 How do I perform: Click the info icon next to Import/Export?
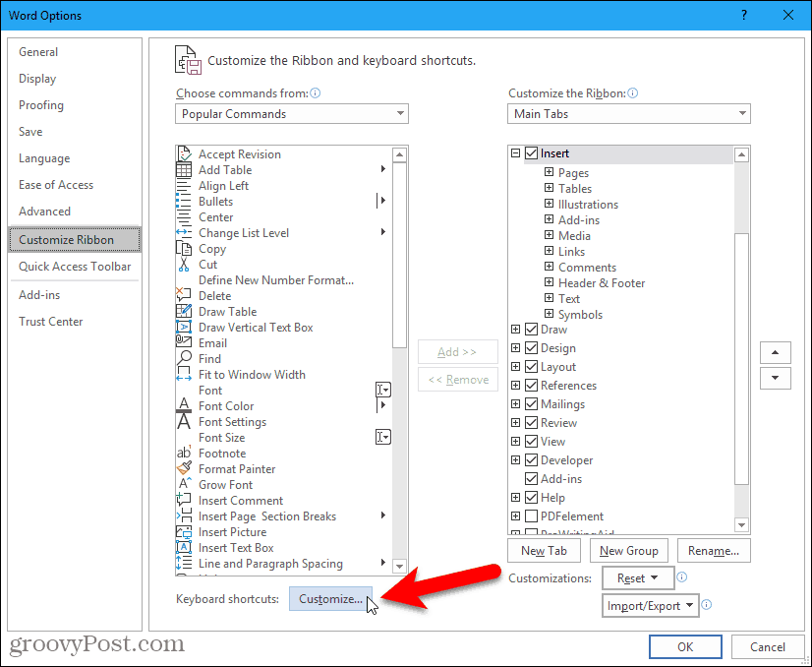(x=707, y=605)
